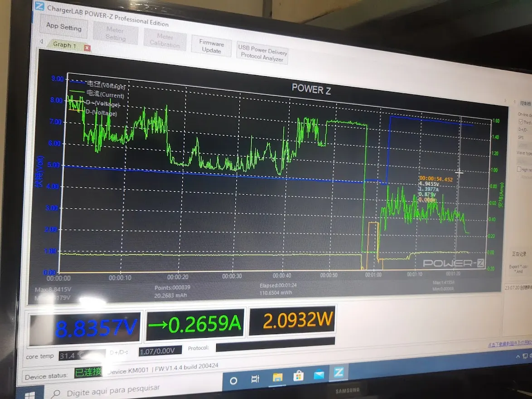The width and height of the screenshot is (532, 399).
Task: Click the Elapsed:00:01:24 label
Action: (x=278, y=286)
